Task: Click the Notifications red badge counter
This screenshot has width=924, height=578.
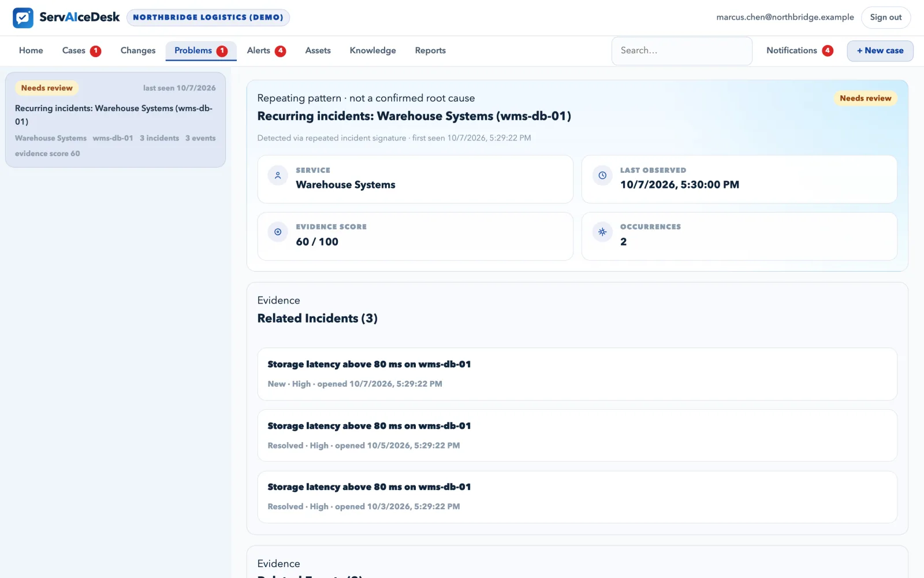Action: [x=828, y=51]
